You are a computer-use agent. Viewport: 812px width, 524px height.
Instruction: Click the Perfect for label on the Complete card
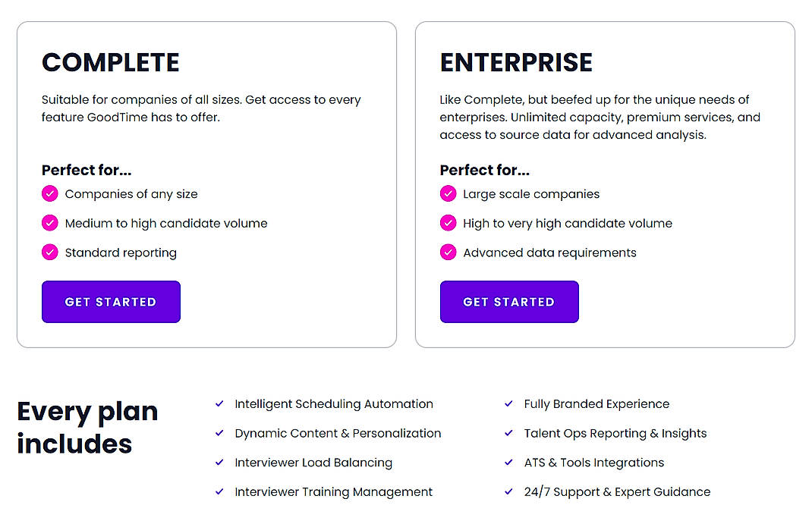(x=87, y=170)
